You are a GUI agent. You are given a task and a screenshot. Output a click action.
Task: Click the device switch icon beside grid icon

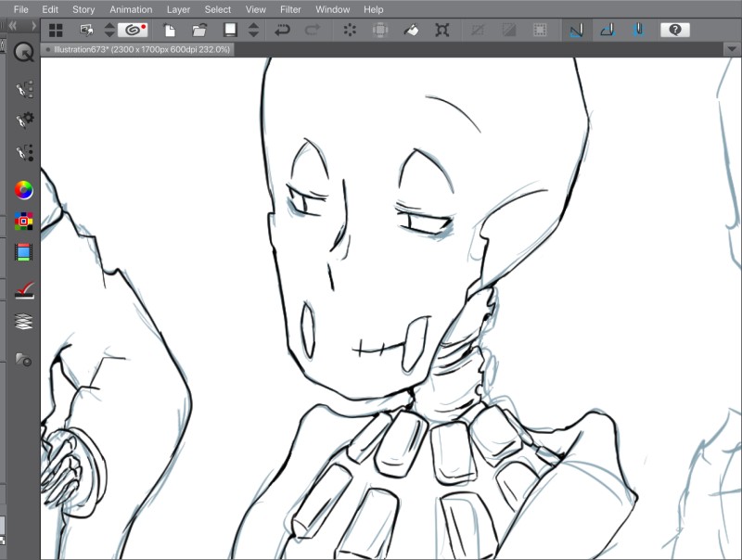[86, 31]
